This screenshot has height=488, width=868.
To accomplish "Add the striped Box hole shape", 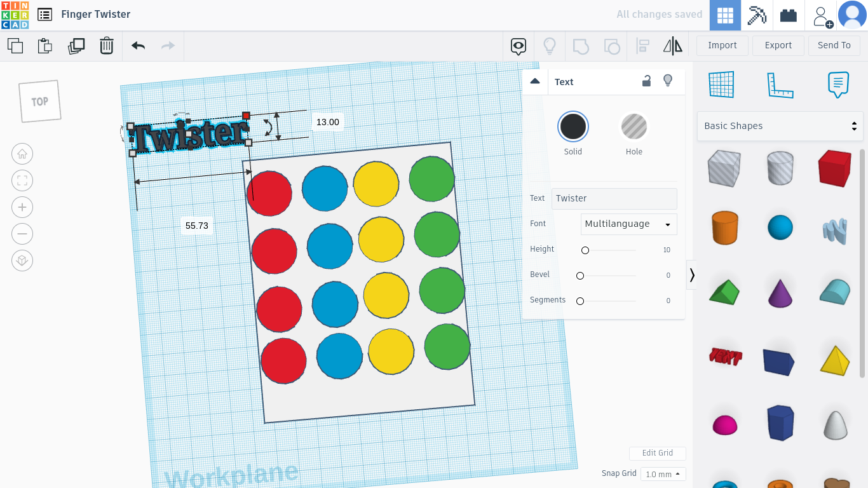I will [x=724, y=168].
